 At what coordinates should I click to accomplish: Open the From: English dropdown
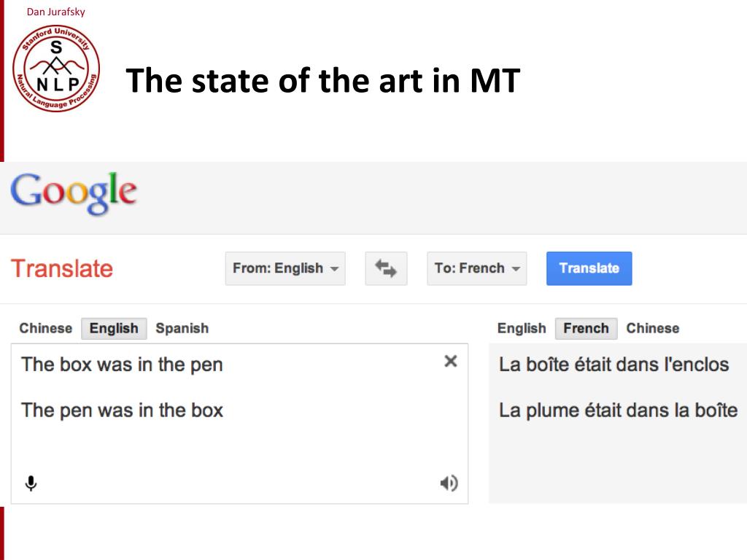pyautogui.click(x=285, y=268)
